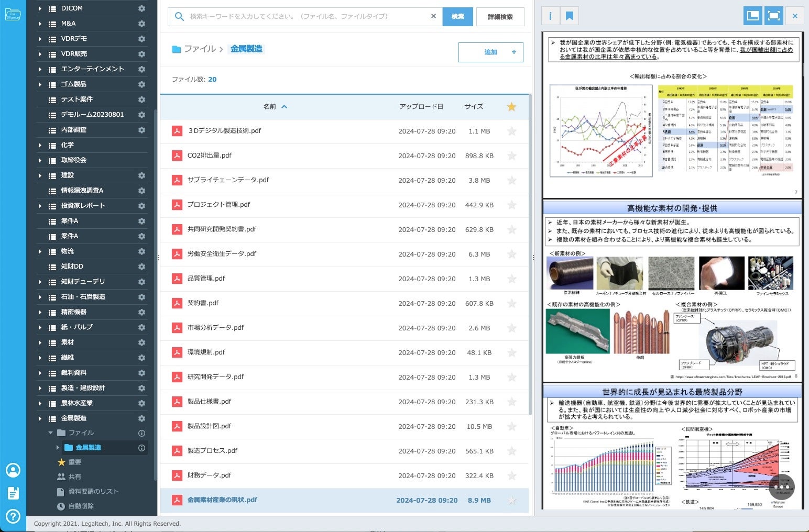
Task: Open 詳細検索 advanced search
Action: (x=500, y=17)
